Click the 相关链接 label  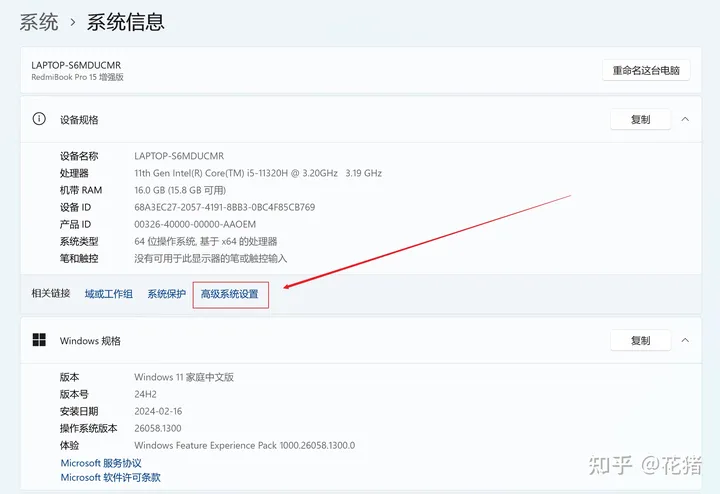pos(51,293)
